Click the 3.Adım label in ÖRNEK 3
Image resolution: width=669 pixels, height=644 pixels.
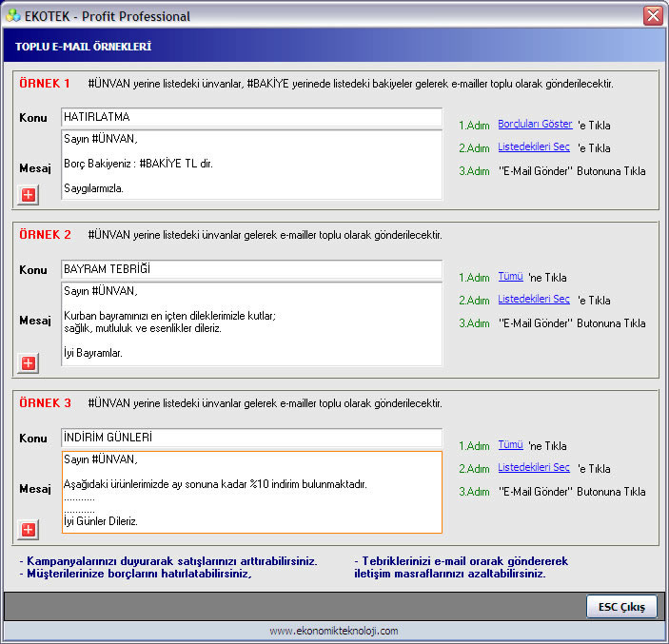click(x=474, y=492)
